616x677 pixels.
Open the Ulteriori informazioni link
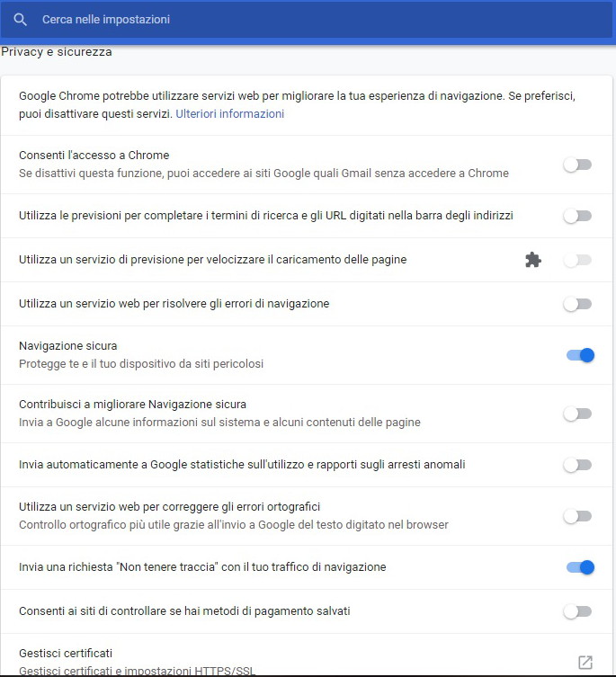pyautogui.click(x=229, y=114)
